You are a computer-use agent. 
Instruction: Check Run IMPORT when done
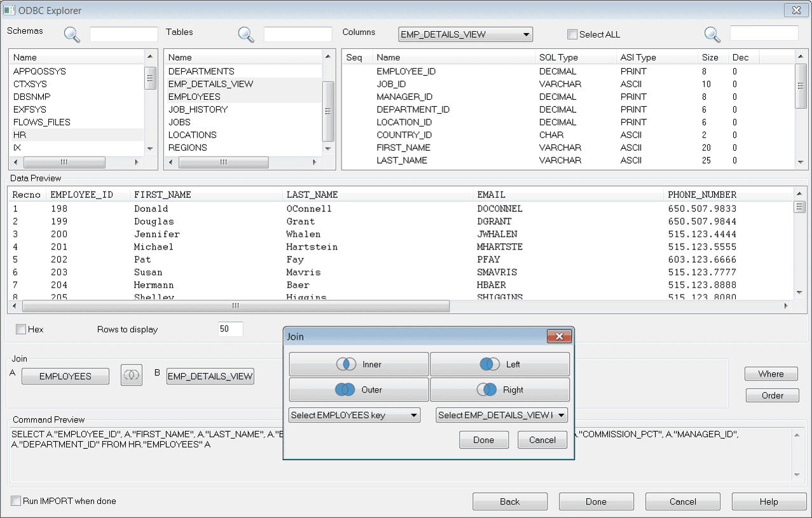16,501
